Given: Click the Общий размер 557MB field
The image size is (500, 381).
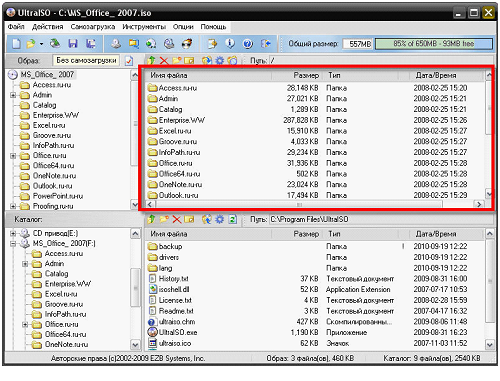Looking at the screenshot, I should (358, 44).
